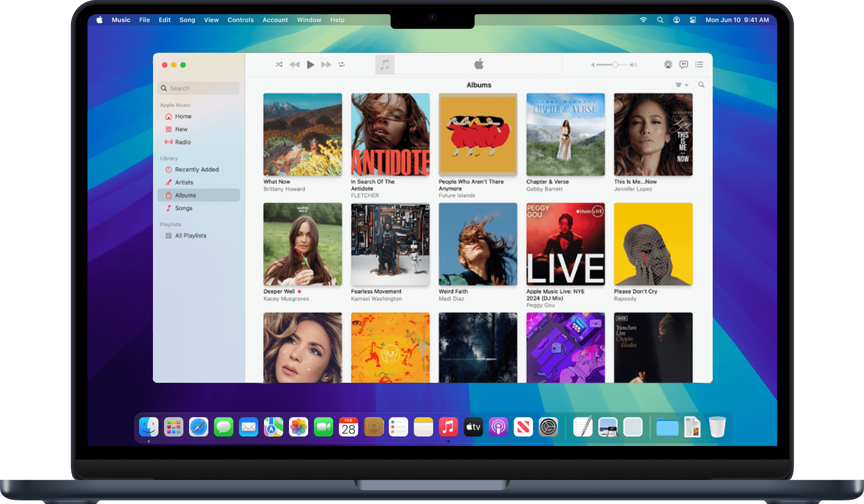
Task: Select Albums in the Library sidebar
Action: point(185,195)
